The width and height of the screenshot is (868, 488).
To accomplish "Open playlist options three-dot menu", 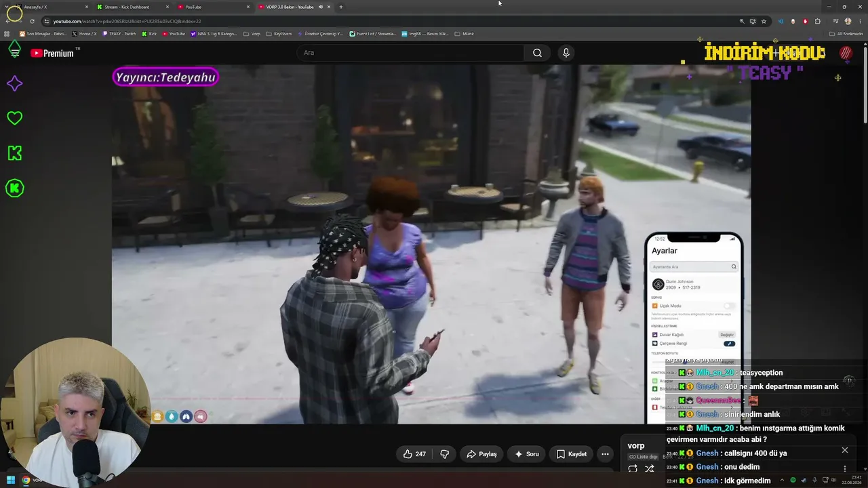I will (845, 468).
